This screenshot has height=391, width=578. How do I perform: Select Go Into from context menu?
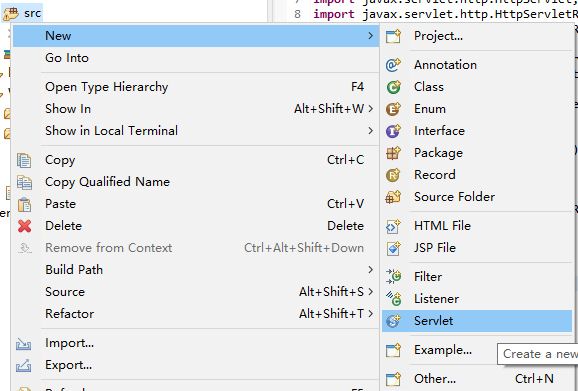pyautogui.click(x=196, y=58)
